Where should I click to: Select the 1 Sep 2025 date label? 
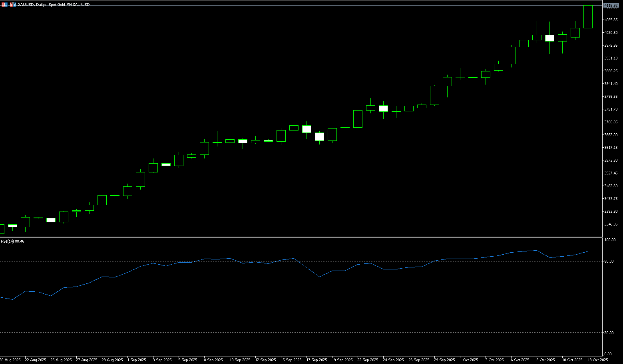(x=137, y=360)
